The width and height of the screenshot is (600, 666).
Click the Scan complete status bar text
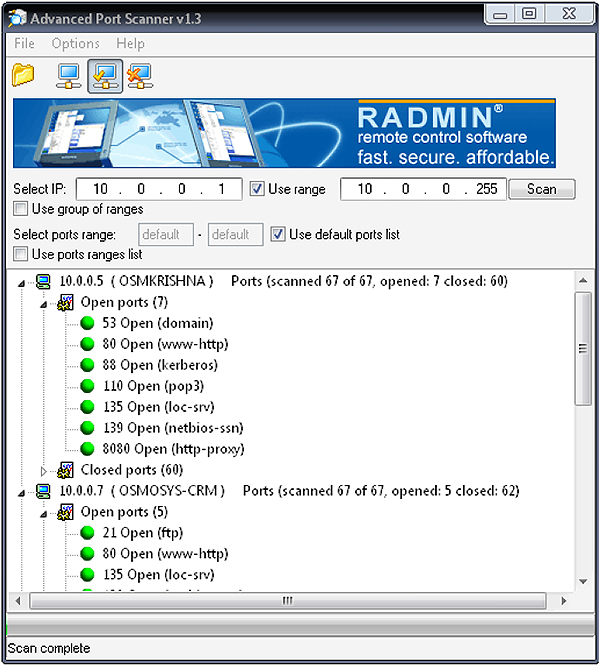point(49,649)
